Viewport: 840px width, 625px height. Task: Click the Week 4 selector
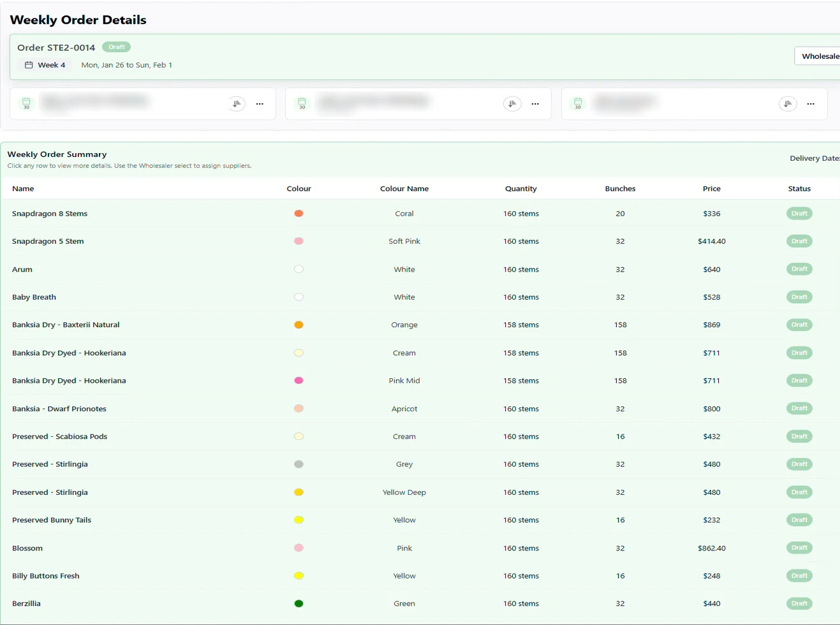(45, 65)
